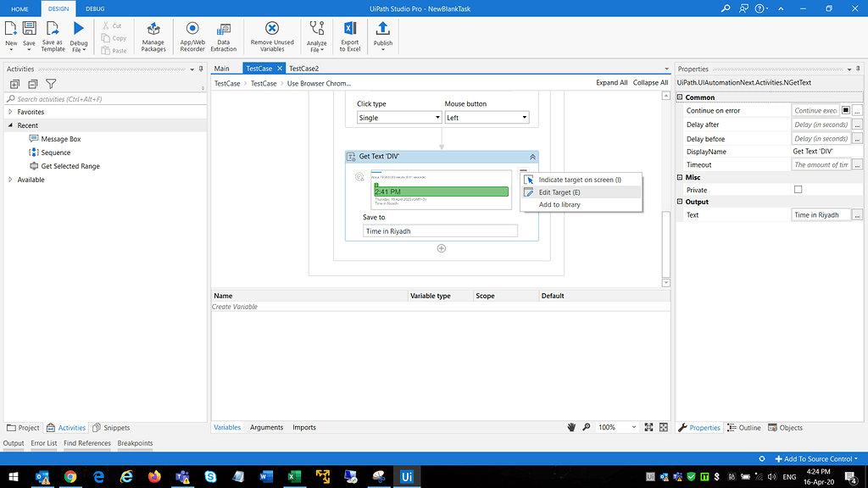Open the Mouse button dropdown showing Left

click(x=487, y=116)
